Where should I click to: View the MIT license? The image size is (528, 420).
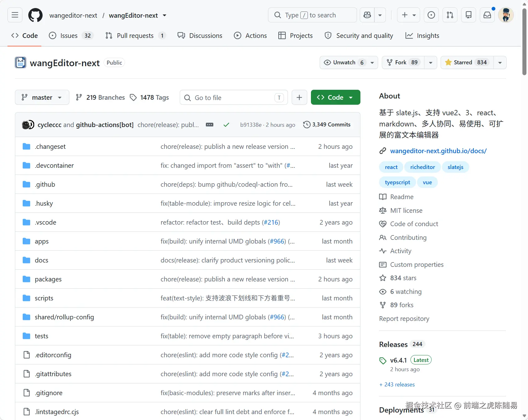[406, 211]
